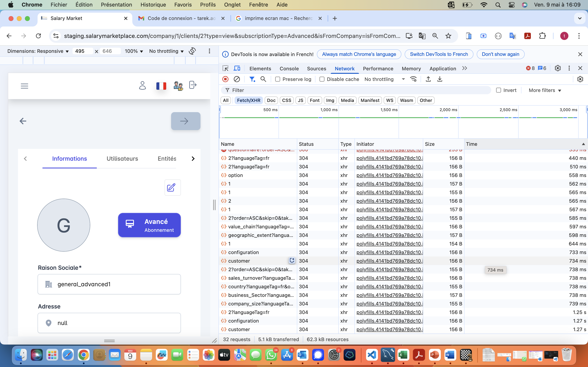The image size is (588, 367).
Task: Switch to the Console tab
Action: [289, 69]
